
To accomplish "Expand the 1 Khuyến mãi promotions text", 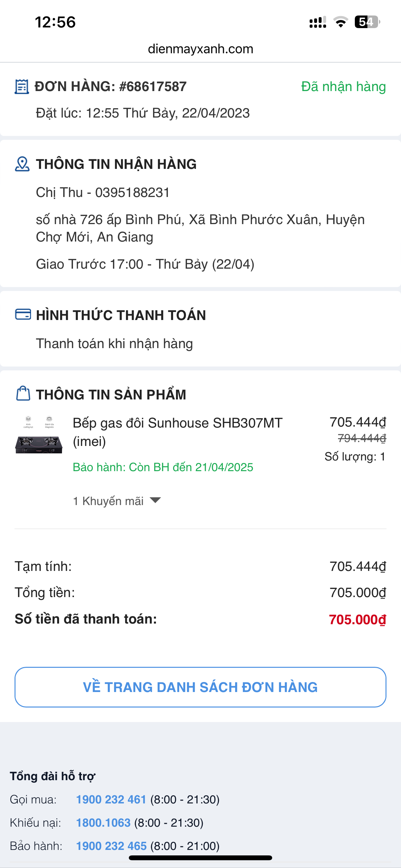I will coord(108,501).
